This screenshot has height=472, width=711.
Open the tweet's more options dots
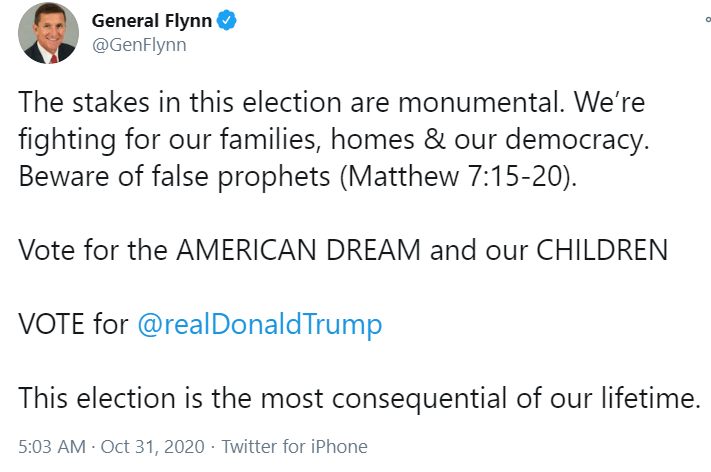click(708, 19)
